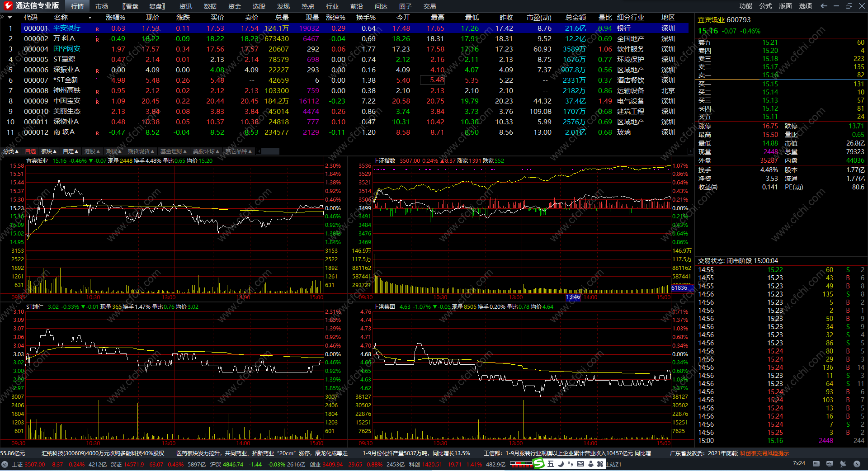Open the 分类 category dropdown

click(x=10, y=151)
